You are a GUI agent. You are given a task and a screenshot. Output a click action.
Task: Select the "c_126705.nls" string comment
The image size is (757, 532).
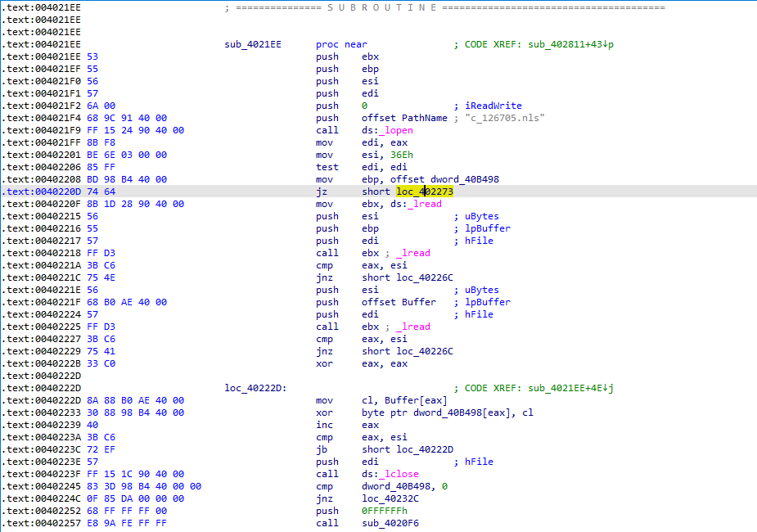click(505, 119)
